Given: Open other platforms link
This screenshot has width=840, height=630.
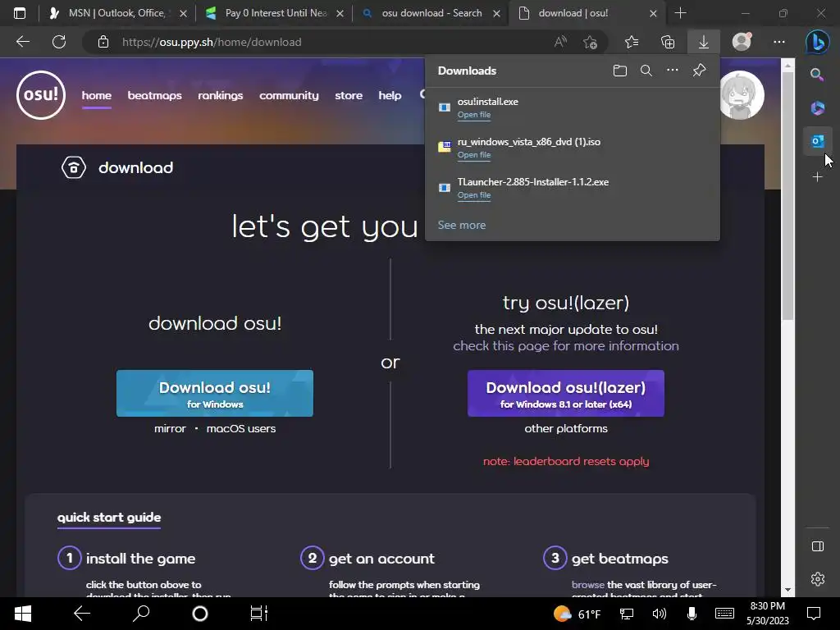Looking at the screenshot, I should pyautogui.click(x=566, y=428).
